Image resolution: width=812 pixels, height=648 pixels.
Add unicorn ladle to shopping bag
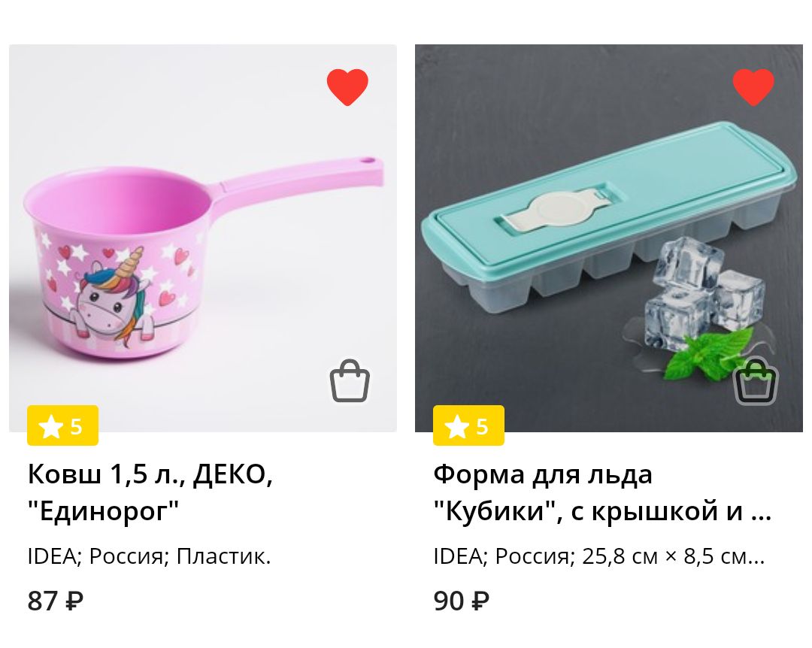(x=350, y=380)
